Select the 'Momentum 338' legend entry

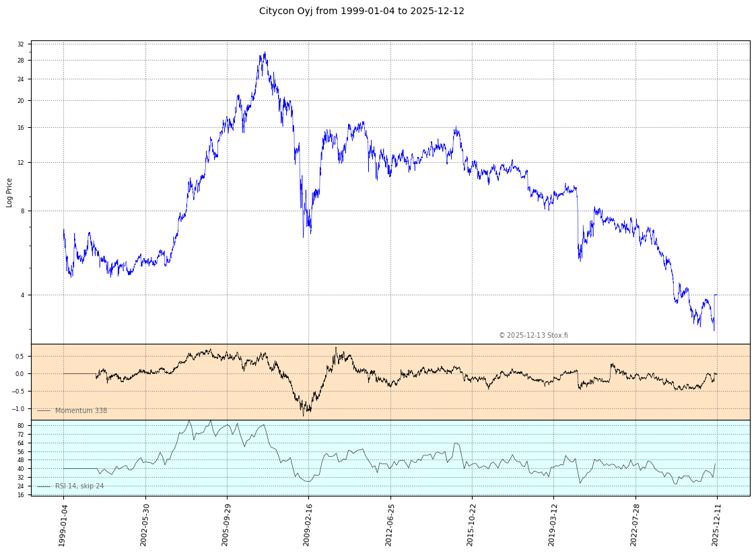80,410
